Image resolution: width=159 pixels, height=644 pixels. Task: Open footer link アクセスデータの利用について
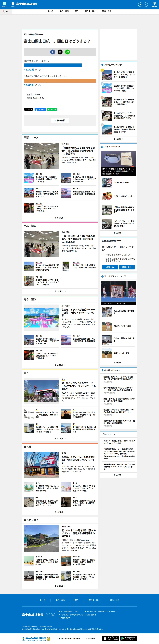71,615
